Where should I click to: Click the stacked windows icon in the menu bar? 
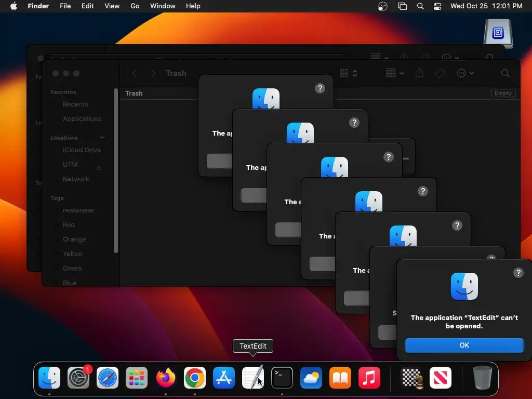[403, 6]
